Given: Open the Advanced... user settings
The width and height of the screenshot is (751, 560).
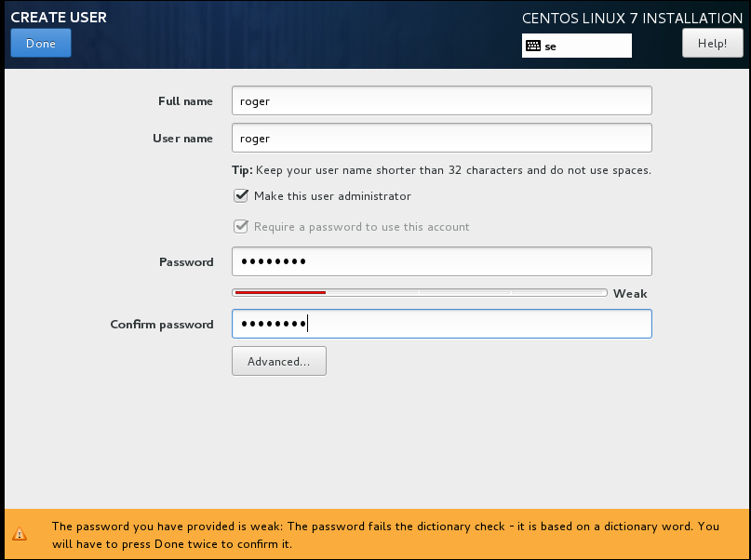Looking at the screenshot, I should pos(279,361).
